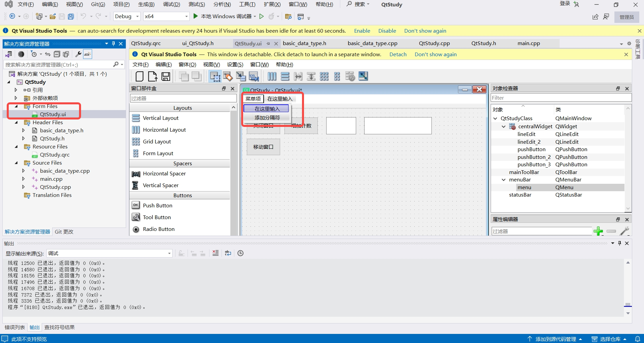Click Disable link in Qt notification bar
The width and height of the screenshot is (644, 343).
coord(387,31)
